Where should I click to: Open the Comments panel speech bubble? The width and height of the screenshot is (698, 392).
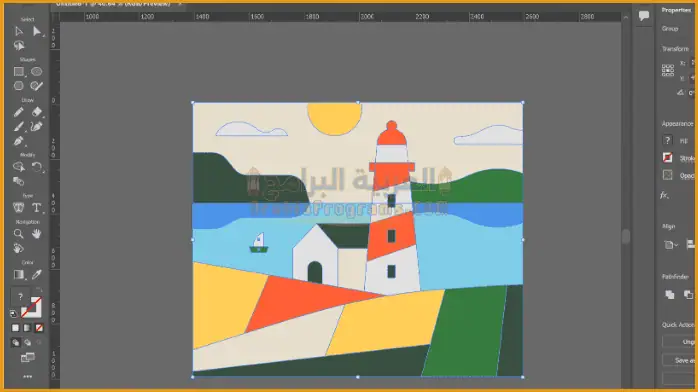click(644, 16)
